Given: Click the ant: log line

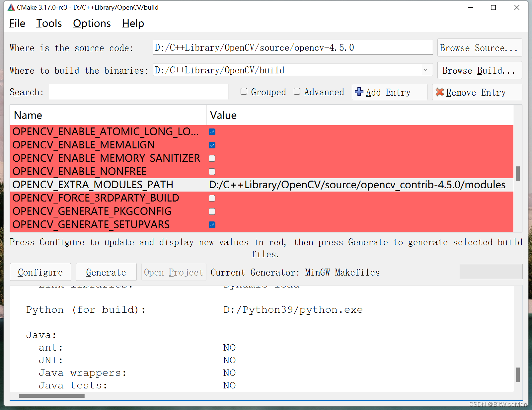Looking at the screenshot, I should (x=51, y=348).
